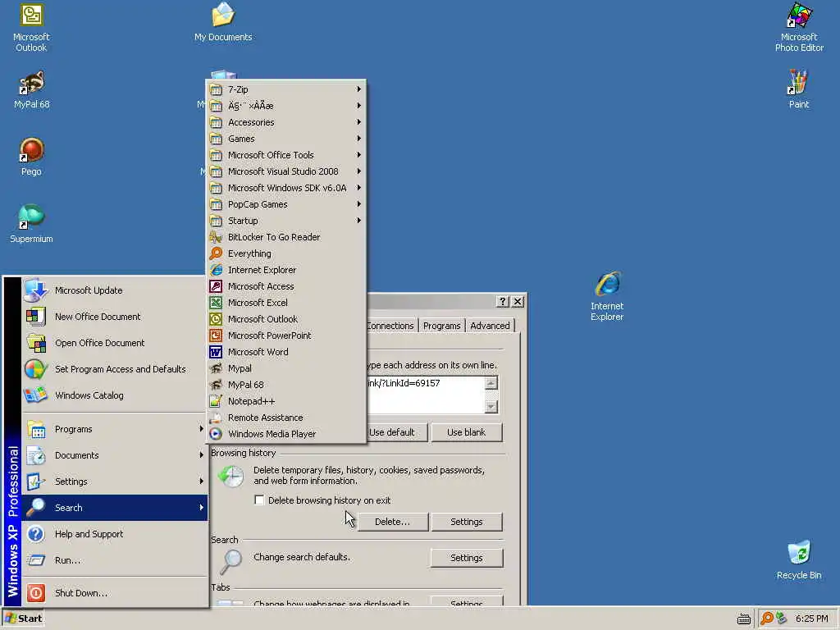Image resolution: width=840 pixels, height=630 pixels.
Task: Open Windows Catalog
Action: click(115, 395)
